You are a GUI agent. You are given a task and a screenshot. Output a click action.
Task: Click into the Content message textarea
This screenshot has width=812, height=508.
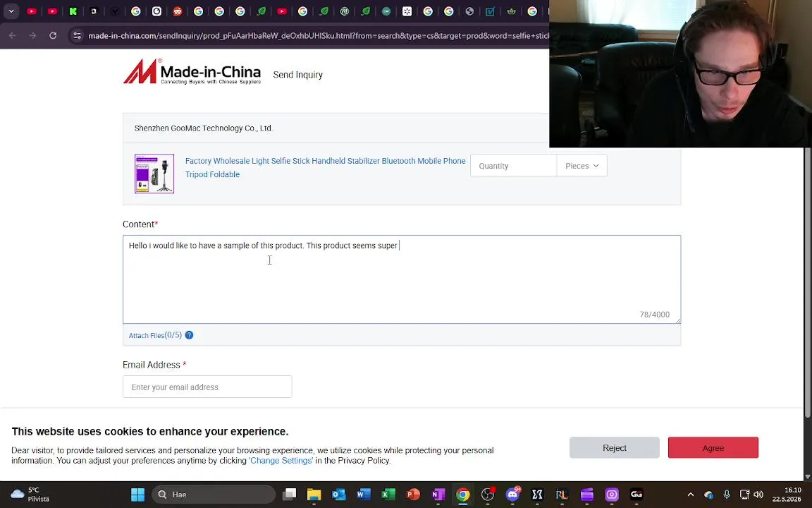tap(401, 279)
